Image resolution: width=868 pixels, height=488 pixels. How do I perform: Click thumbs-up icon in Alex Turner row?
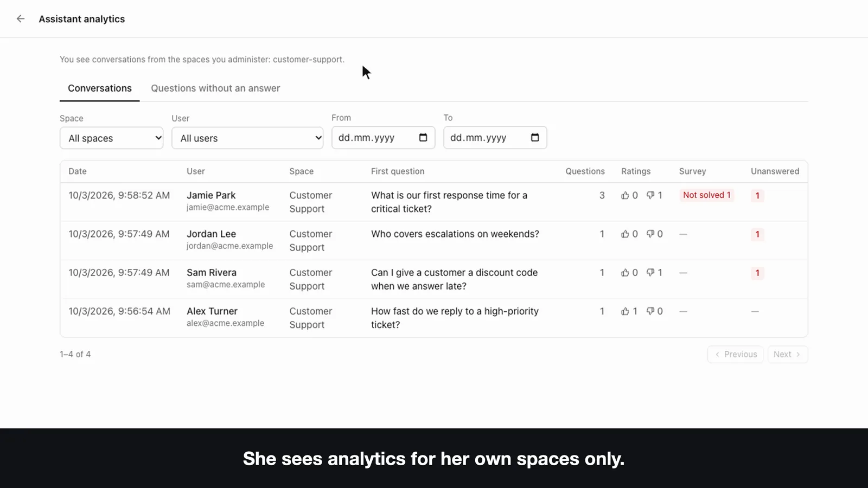(625, 311)
